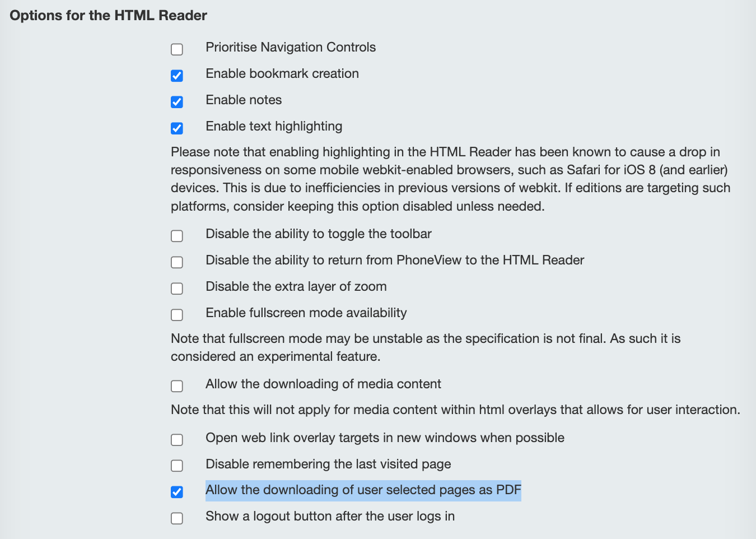Uncheck the Enable notes checkbox

(x=177, y=102)
